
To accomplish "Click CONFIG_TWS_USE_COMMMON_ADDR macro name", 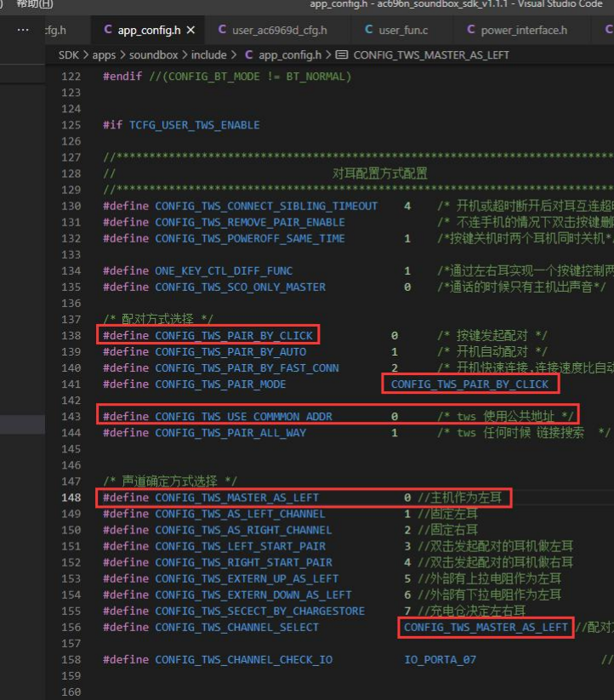I will coord(243,417).
